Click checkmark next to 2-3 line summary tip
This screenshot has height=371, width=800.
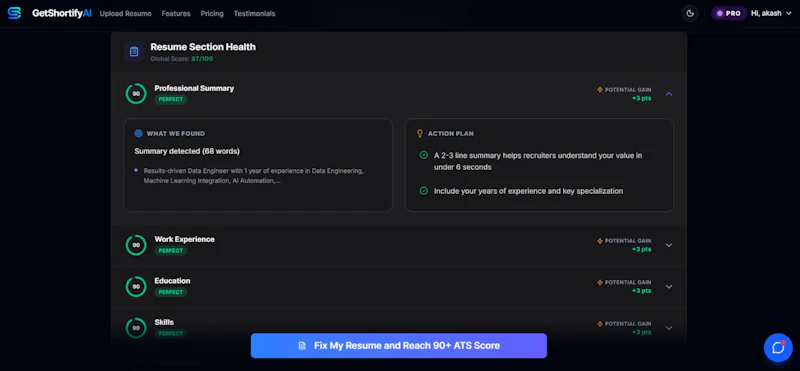pos(423,155)
